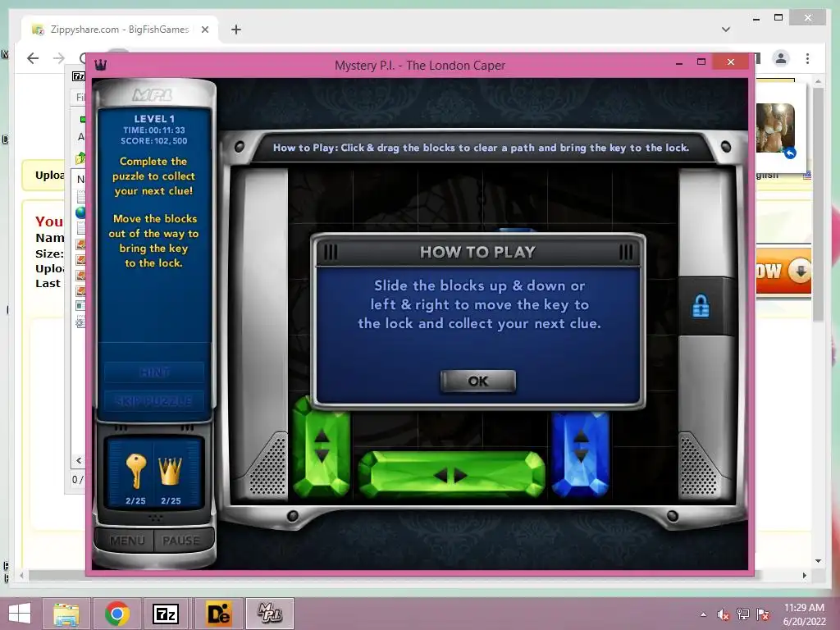The height and width of the screenshot is (630, 840).
Task: Open the Chrome three-dot menu
Action: [x=807, y=58]
